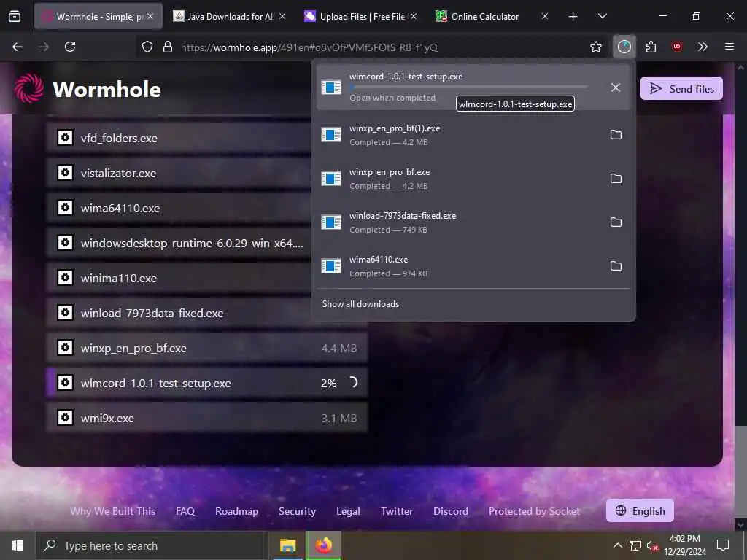Click Show all downloads

[x=360, y=304]
